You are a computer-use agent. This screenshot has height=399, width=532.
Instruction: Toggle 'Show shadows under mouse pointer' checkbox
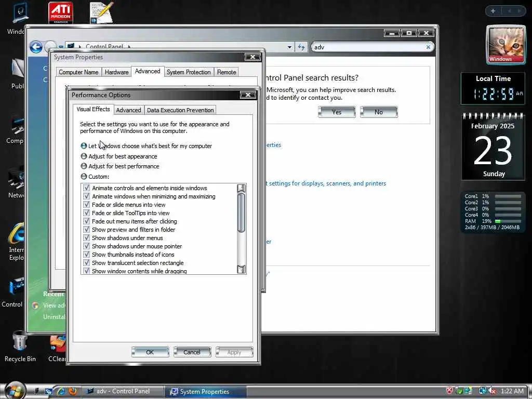pos(87,246)
